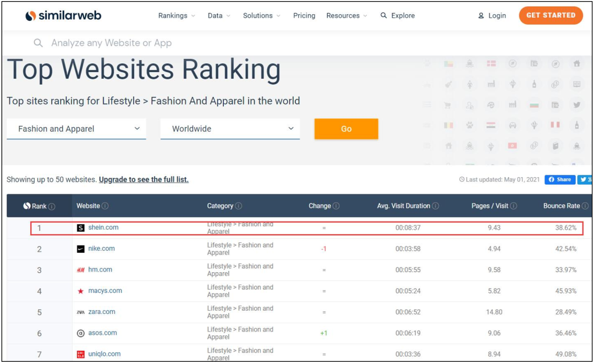Screen dimensions: 594x364
Task: Open the Data menu
Action: [x=219, y=15]
